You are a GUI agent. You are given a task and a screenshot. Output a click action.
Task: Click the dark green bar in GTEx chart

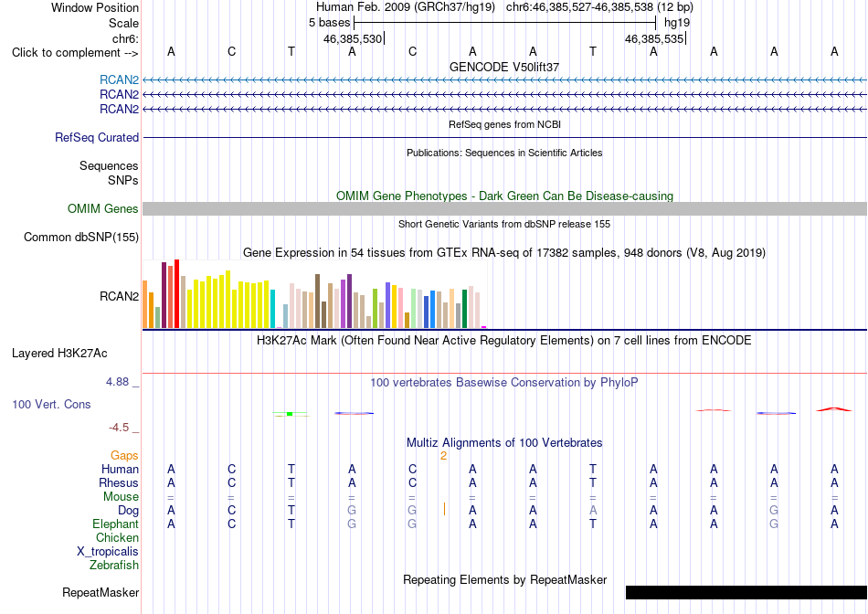click(464, 309)
